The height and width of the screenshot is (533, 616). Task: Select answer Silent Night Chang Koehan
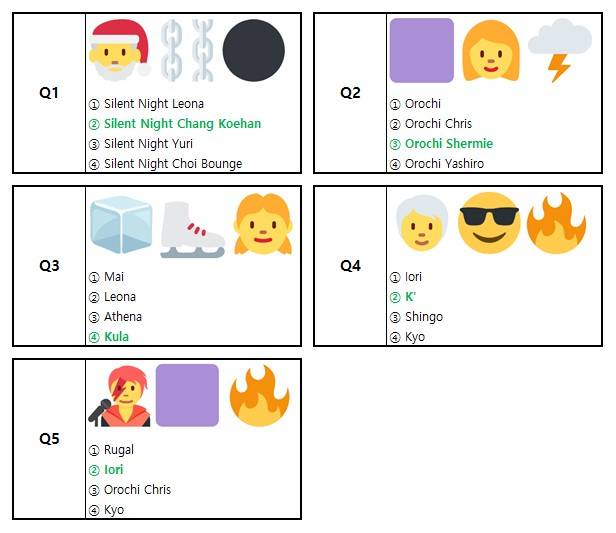(182, 124)
